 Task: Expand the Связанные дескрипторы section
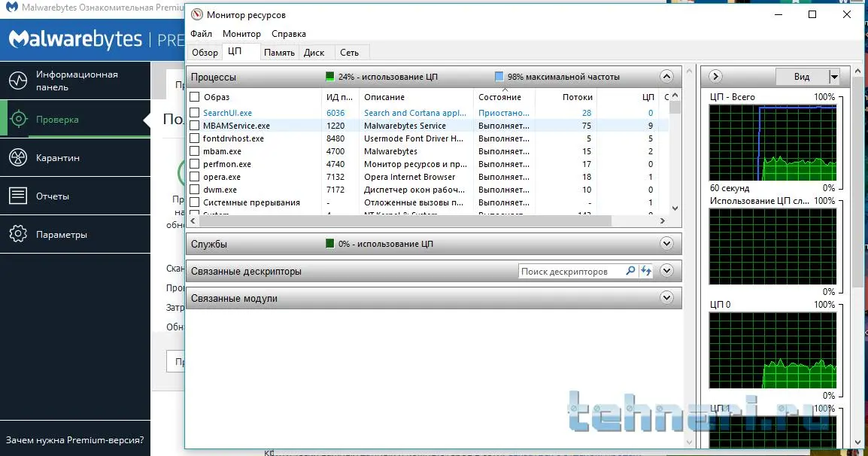pyautogui.click(x=666, y=271)
